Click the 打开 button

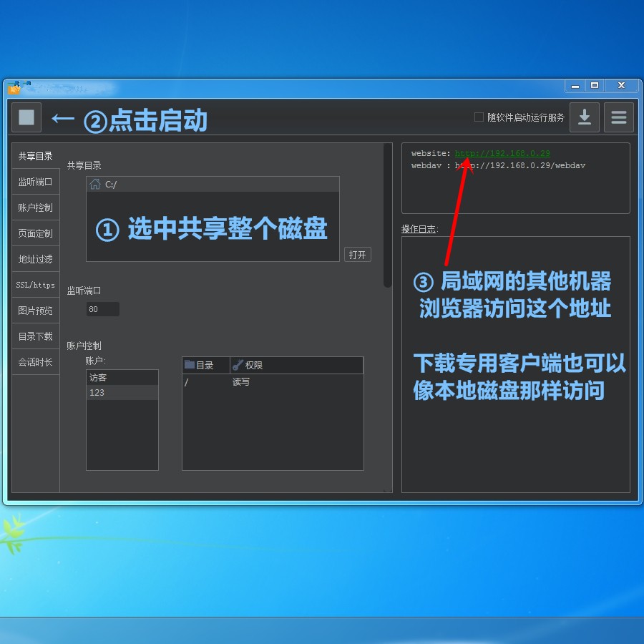(x=357, y=254)
